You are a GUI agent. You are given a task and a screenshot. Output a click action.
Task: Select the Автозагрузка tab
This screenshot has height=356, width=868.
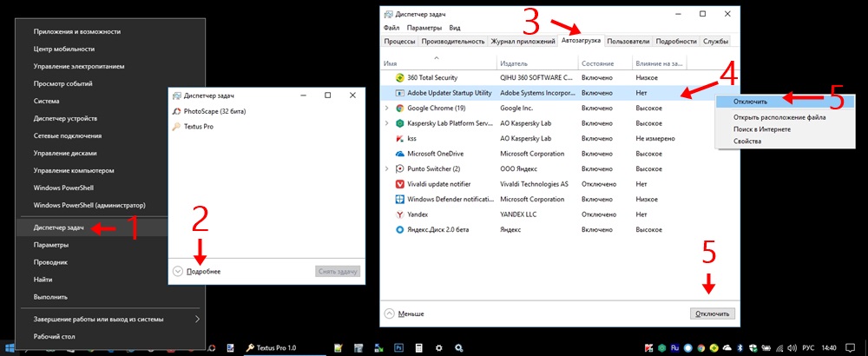pos(581,41)
